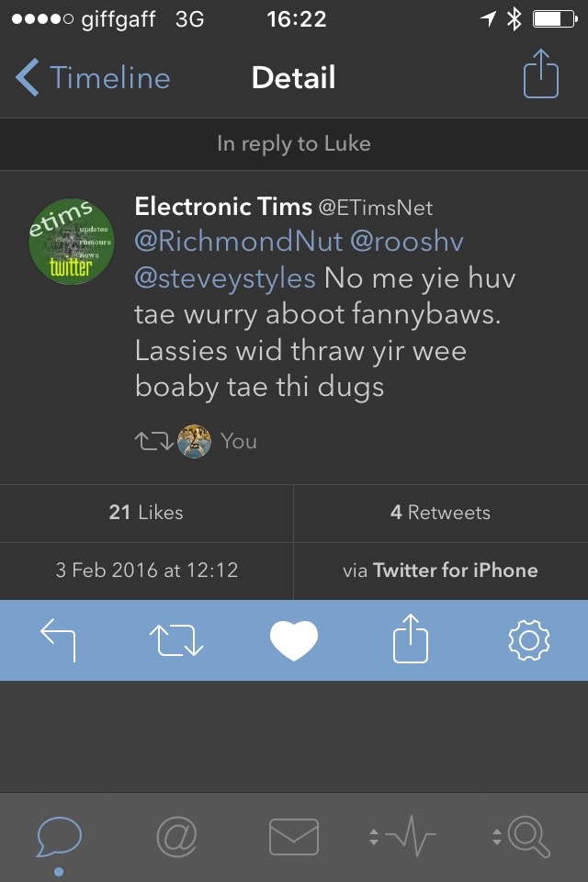This screenshot has width=588, height=882.
Task: Switch to the mentions @ tab
Action: click(x=176, y=837)
